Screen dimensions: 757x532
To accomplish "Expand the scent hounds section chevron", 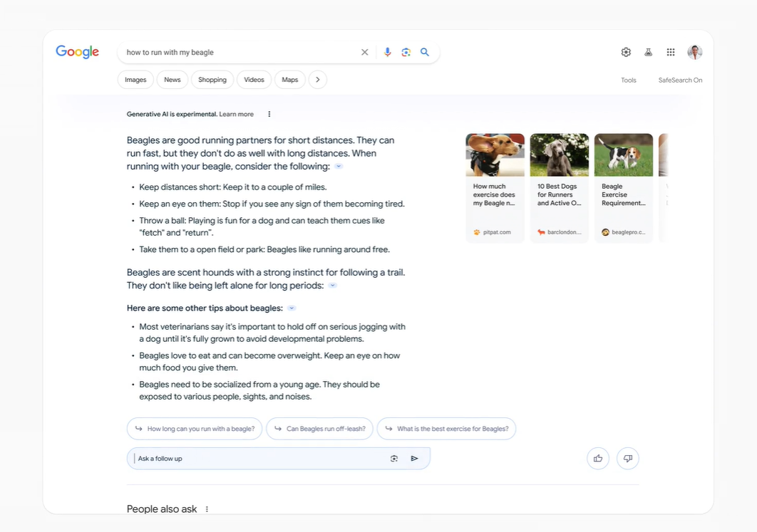I will coord(332,285).
